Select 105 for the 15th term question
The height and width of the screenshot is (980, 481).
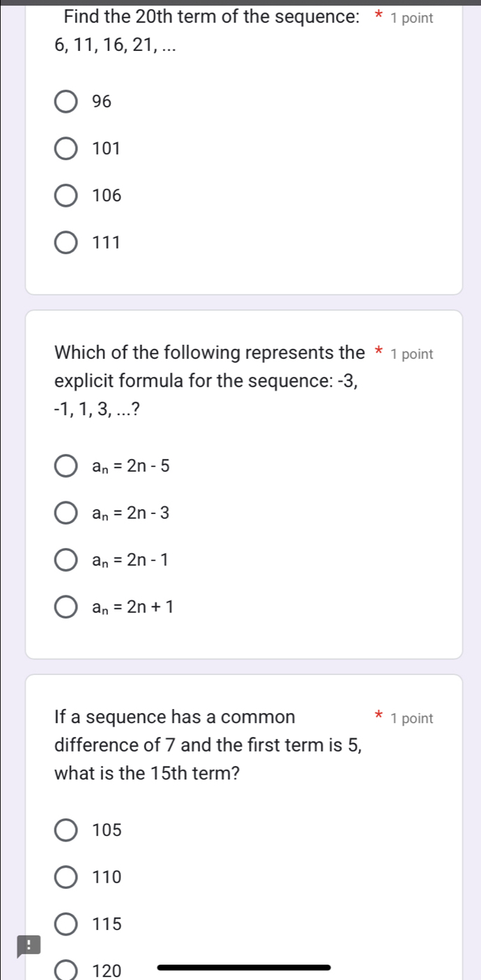click(66, 830)
